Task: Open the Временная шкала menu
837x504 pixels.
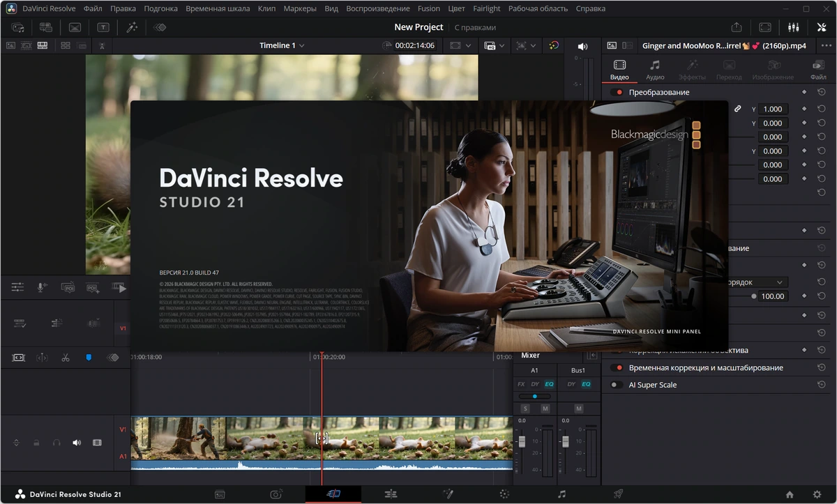Action: 218,8
